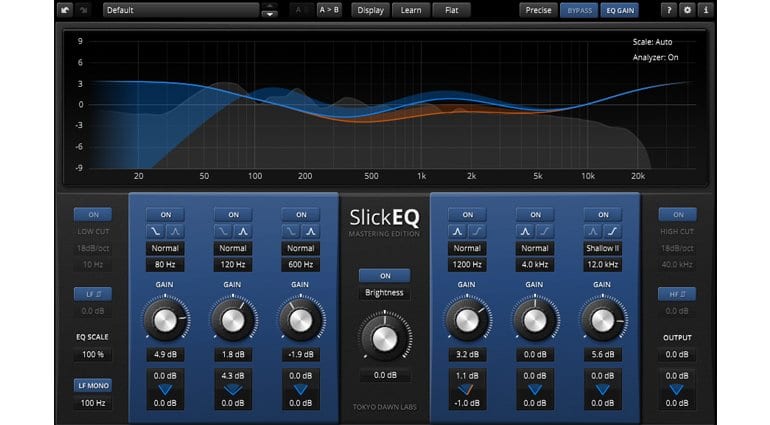Select bell shape for 12.0 kHz band
Viewport: 770px width, 425px height.
(593, 231)
